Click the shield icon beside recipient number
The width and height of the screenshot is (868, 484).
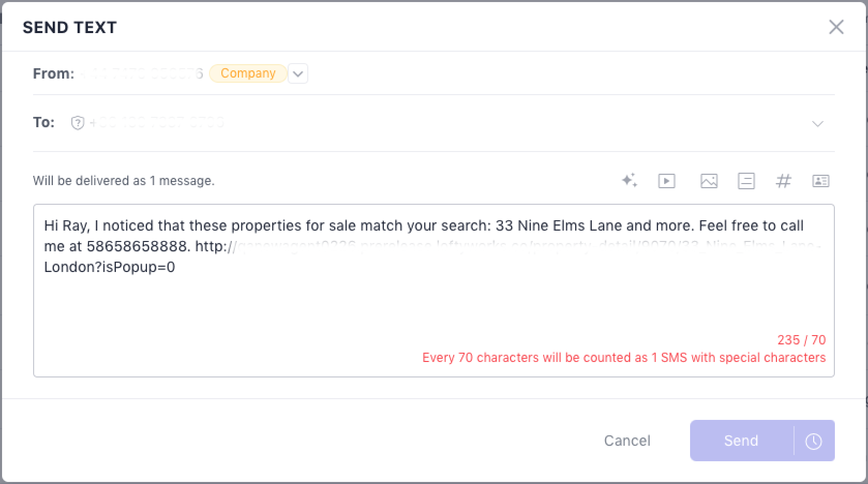pyautogui.click(x=78, y=123)
